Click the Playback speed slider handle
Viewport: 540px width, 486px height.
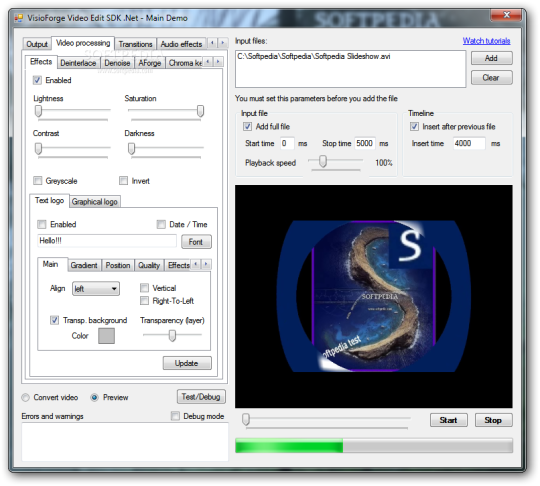click(323, 161)
